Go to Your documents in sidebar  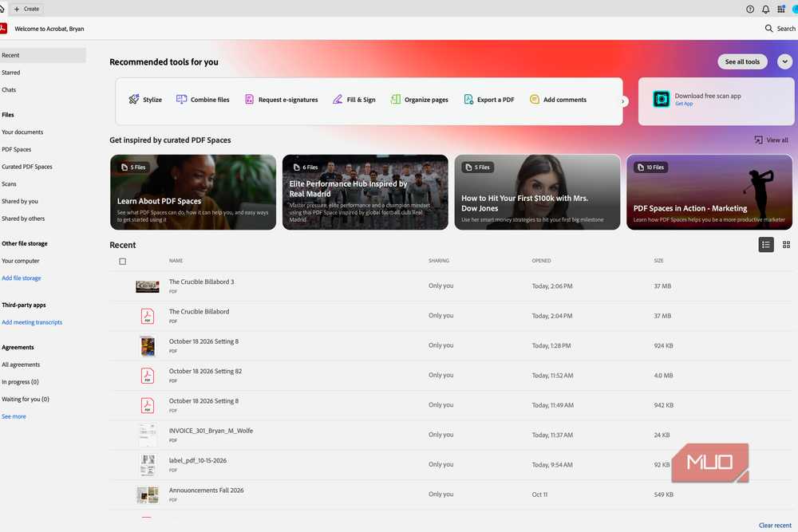(x=22, y=132)
